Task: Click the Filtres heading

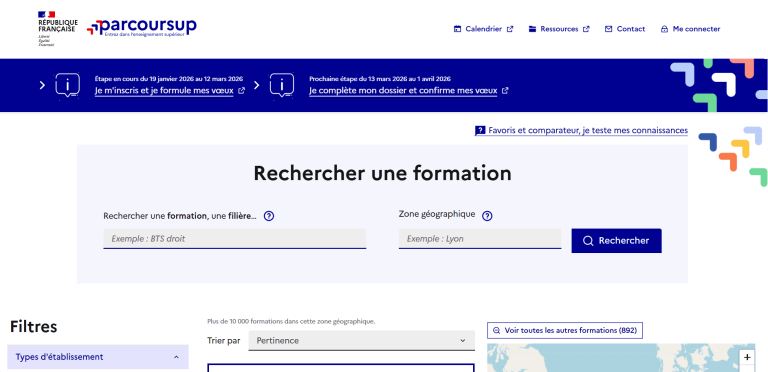Action: point(33,326)
